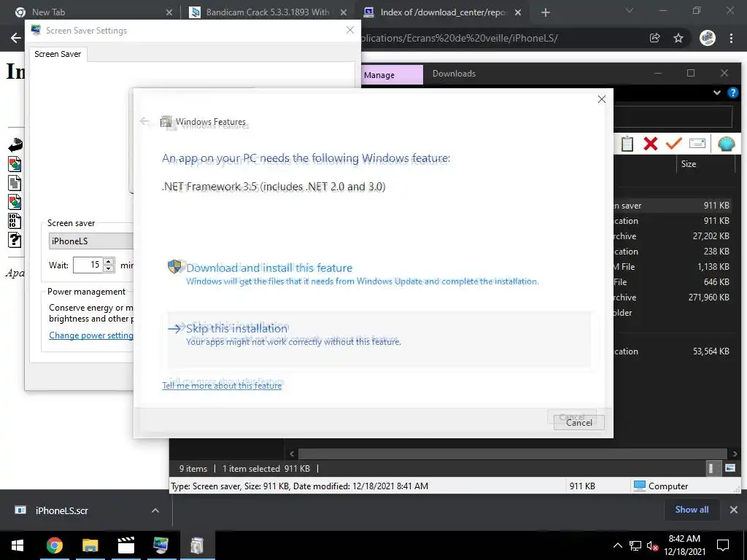Select the 53,564 KB application row

(672, 351)
